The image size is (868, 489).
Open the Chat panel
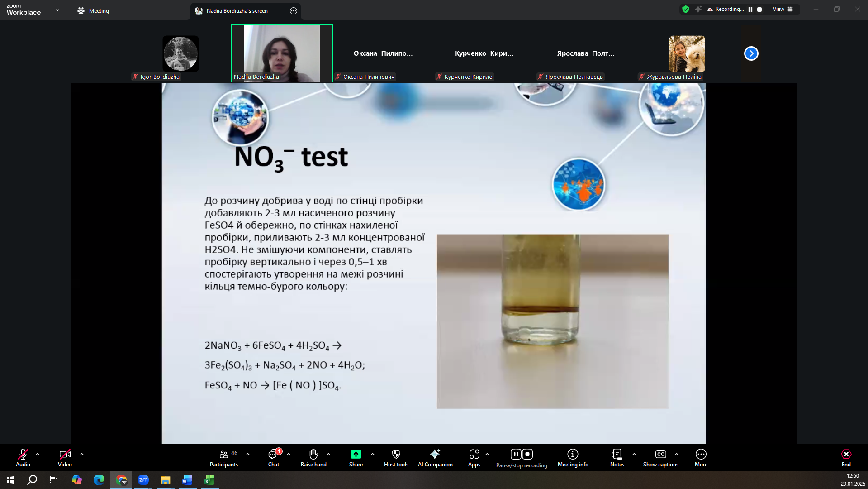[x=273, y=457]
